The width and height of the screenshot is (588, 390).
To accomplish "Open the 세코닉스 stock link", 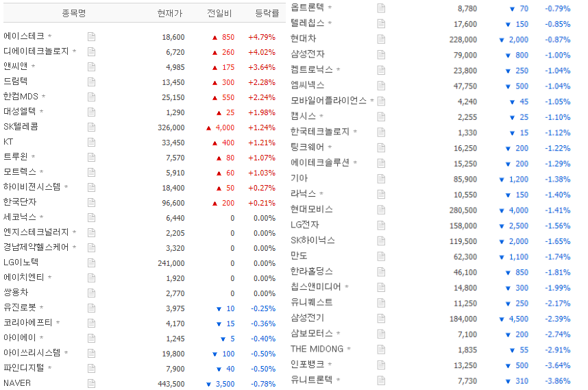I will 19,217.
